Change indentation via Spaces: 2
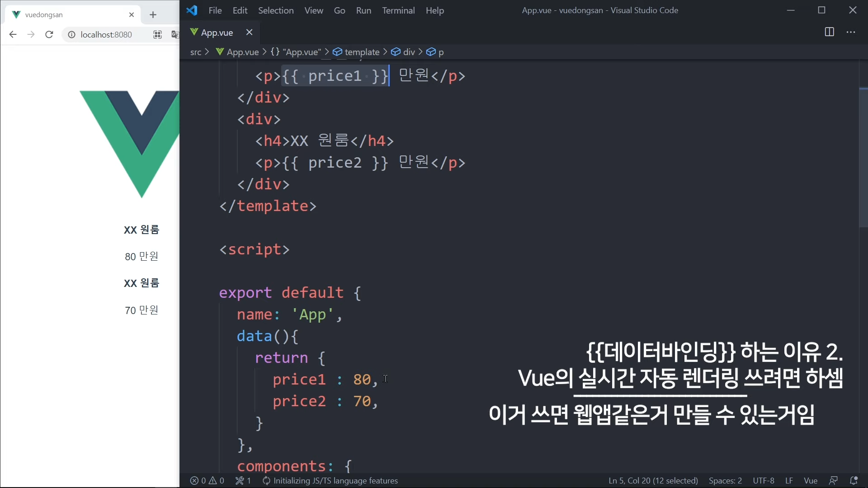 [725, 480]
